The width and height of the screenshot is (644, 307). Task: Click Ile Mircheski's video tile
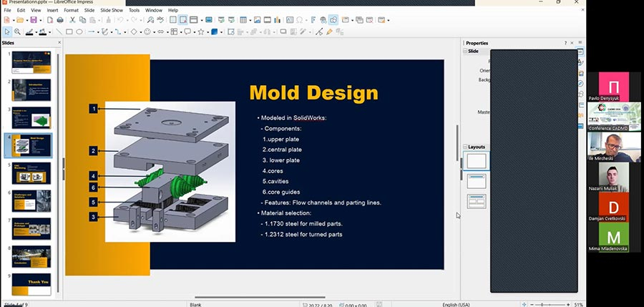[613, 147]
